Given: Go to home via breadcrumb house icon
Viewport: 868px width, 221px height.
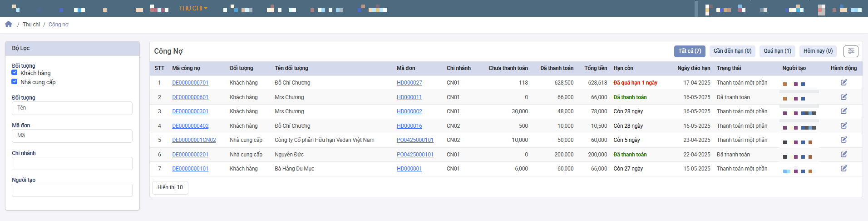Looking at the screenshot, I should tap(9, 24).
